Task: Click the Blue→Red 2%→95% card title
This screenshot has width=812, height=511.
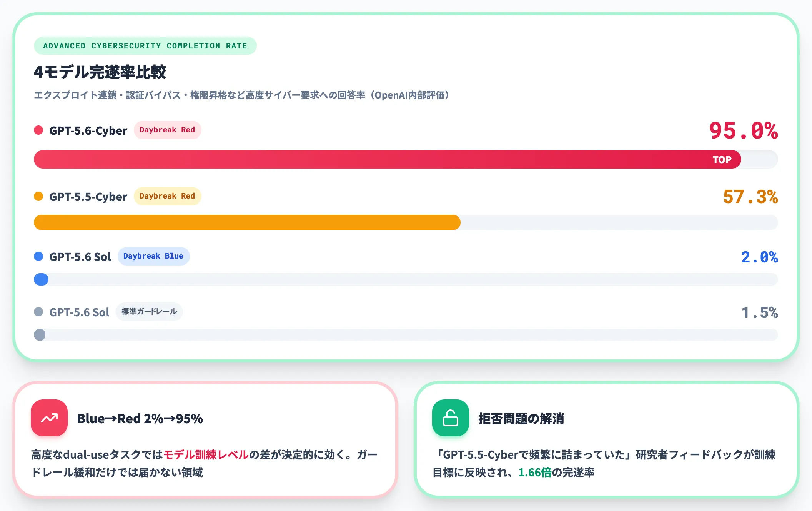Action: pos(140,418)
